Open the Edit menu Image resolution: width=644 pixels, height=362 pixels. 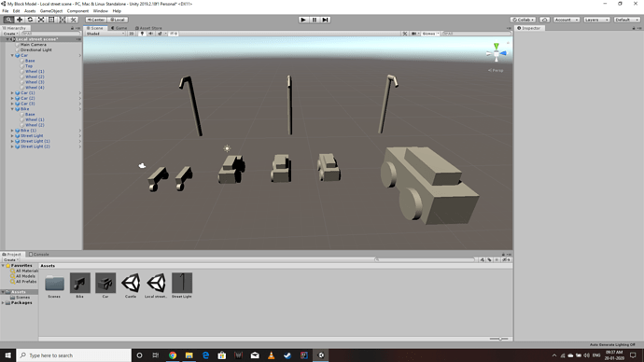[x=17, y=11]
